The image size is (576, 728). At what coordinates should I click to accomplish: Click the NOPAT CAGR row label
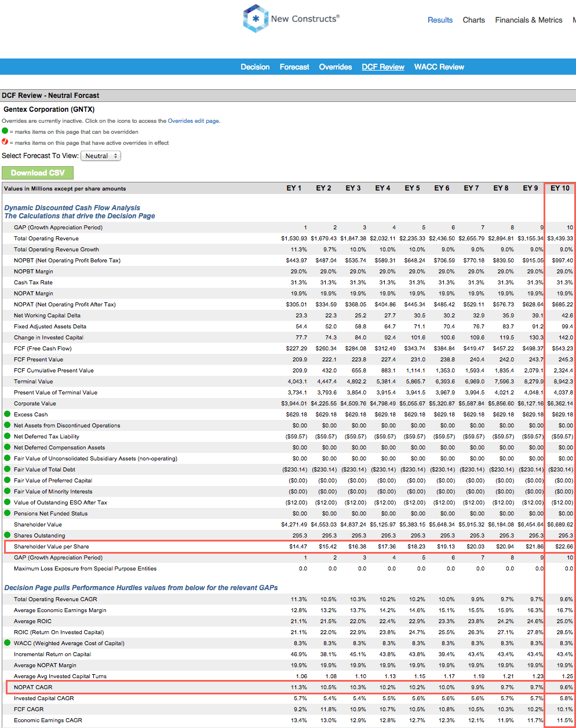click(33, 687)
